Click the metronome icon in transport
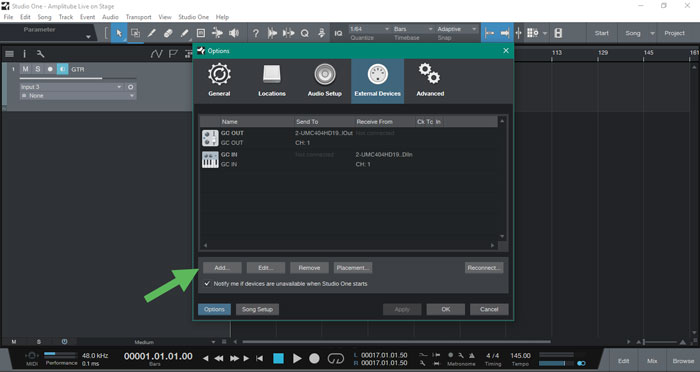Viewport: 700px width, 372px height. pos(471,355)
